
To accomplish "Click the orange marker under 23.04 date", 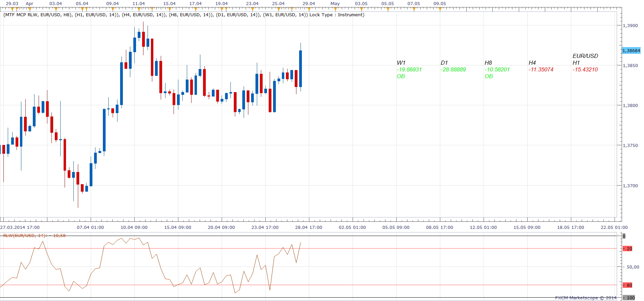I will 252,9.
